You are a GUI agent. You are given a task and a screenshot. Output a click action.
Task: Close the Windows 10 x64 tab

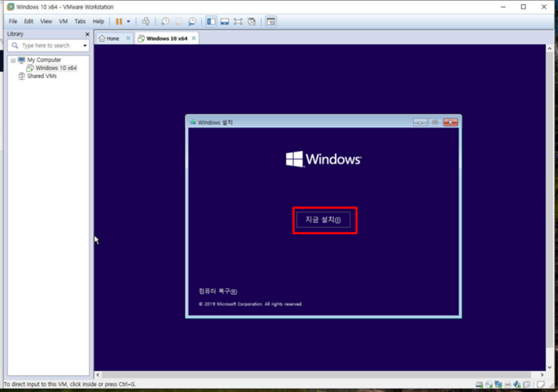click(193, 38)
